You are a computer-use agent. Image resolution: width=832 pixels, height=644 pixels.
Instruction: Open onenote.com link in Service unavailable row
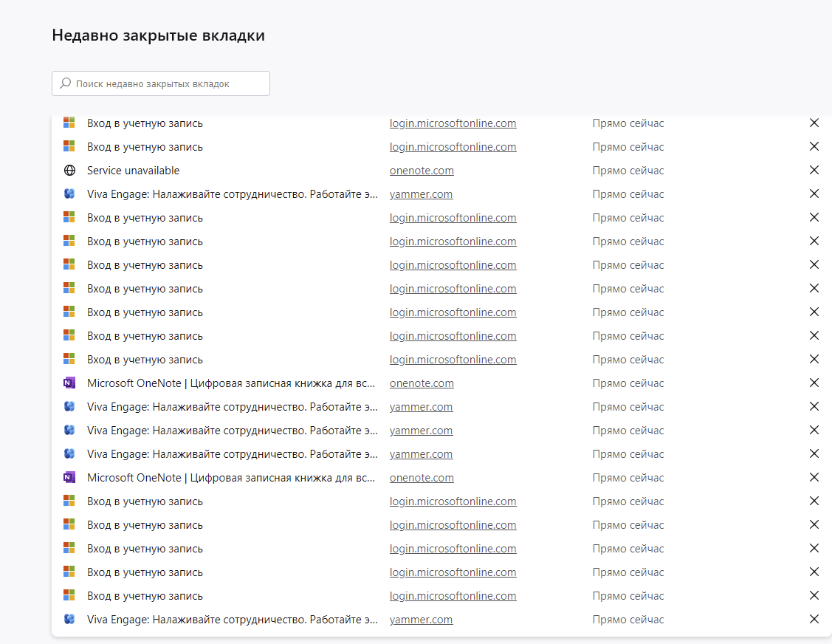click(x=422, y=171)
